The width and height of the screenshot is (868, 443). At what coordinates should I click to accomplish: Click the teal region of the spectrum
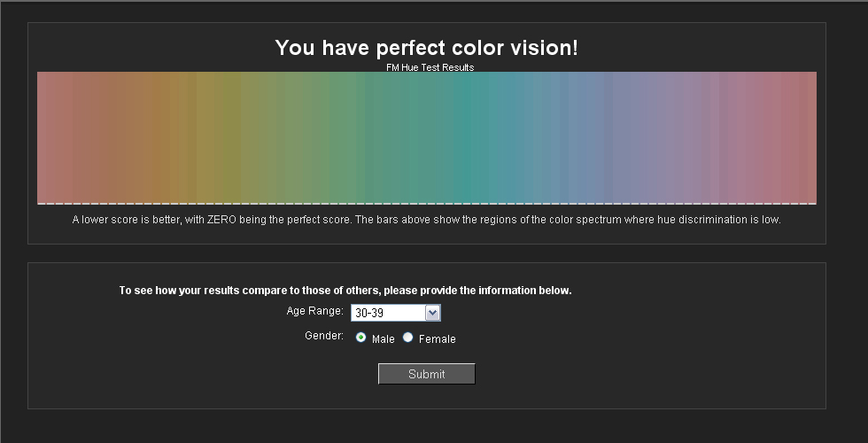point(469,137)
